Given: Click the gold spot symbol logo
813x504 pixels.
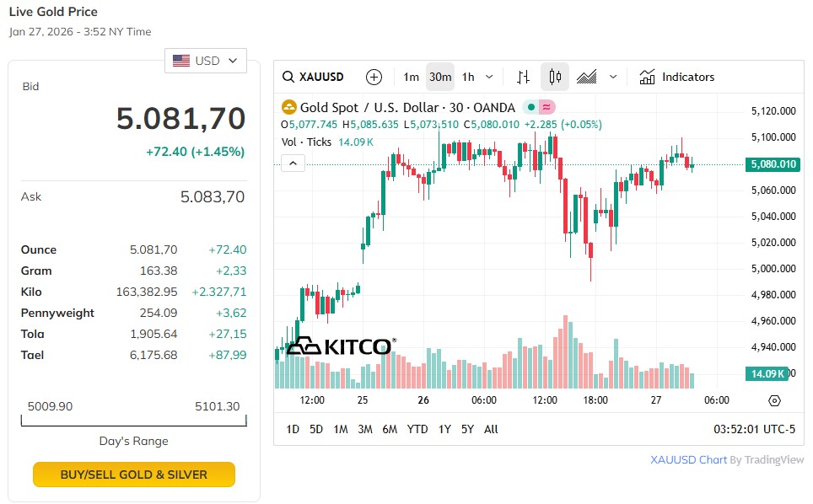Looking at the screenshot, I should (x=289, y=107).
